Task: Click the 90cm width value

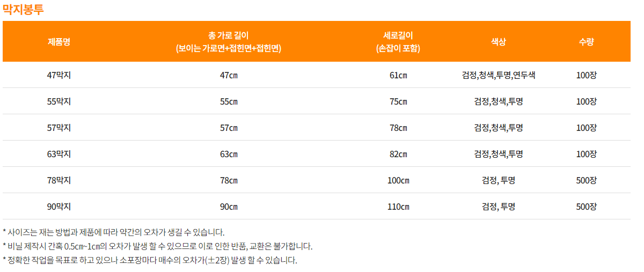Action: [229, 207]
